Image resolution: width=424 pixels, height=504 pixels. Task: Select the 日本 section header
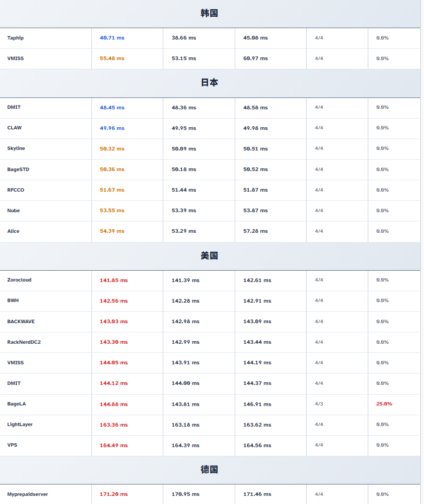tap(209, 83)
